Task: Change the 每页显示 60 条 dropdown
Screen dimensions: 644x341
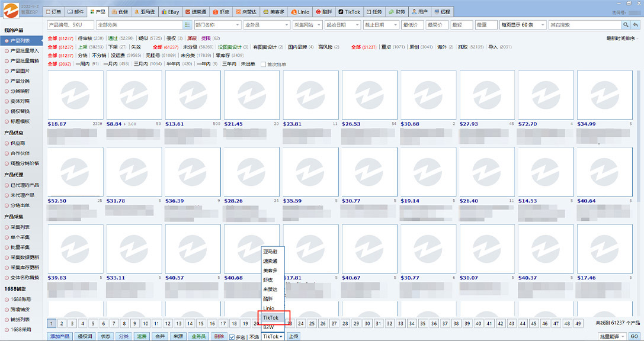Action: tap(523, 25)
